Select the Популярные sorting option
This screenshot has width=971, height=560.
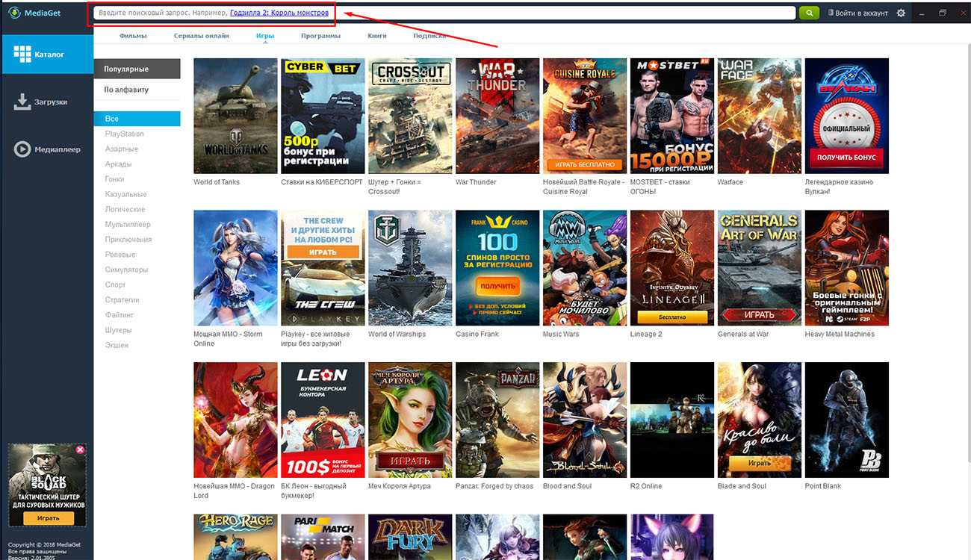coord(137,69)
